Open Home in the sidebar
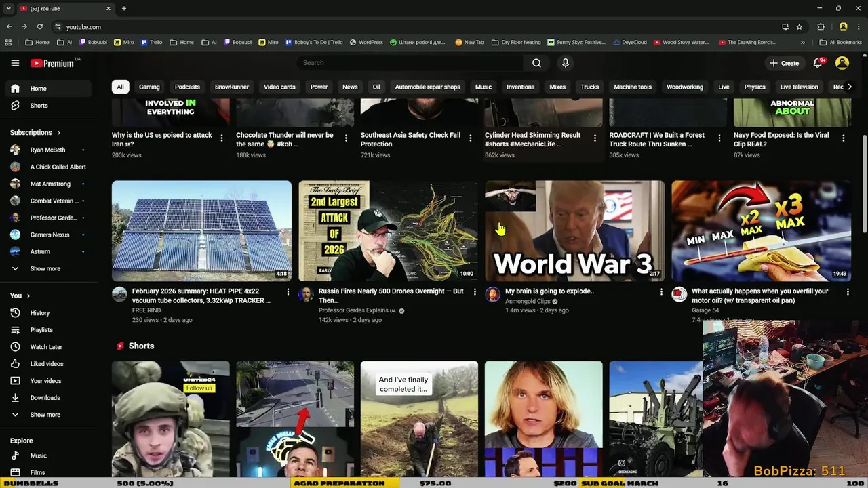Screen dimensions: 868x488 click(x=47, y=89)
